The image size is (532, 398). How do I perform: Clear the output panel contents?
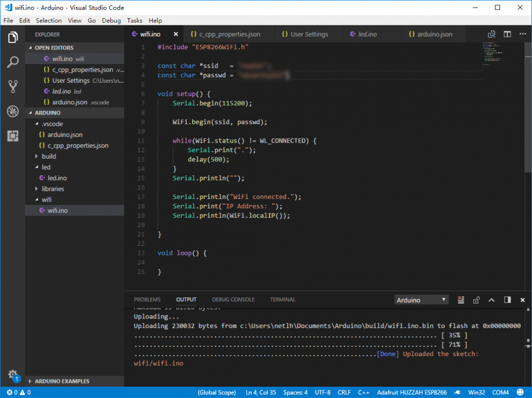tap(461, 300)
